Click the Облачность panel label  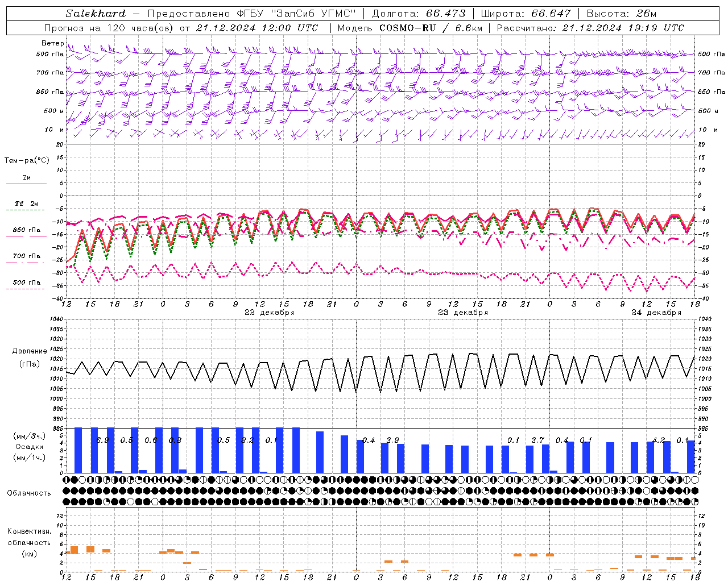(x=28, y=493)
